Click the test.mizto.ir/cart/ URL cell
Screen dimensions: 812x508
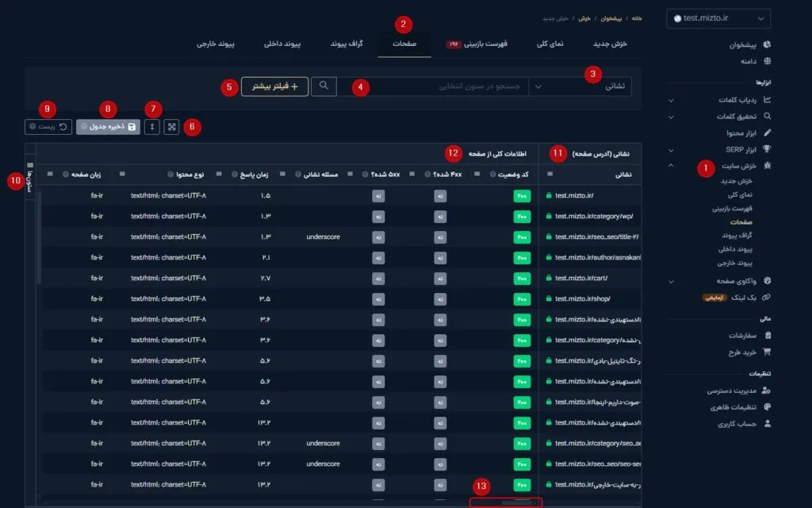click(x=581, y=279)
